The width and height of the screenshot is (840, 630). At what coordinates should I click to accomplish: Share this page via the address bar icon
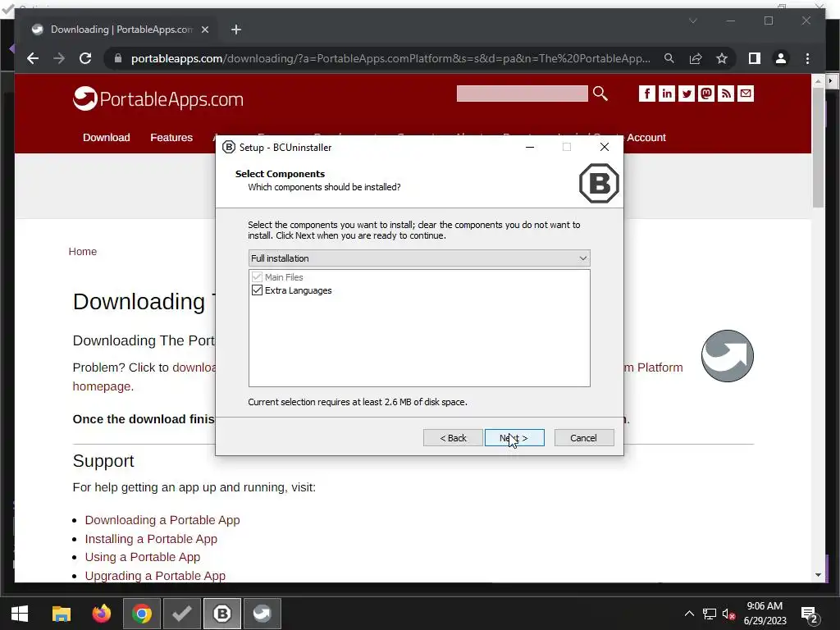(x=696, y=58)
